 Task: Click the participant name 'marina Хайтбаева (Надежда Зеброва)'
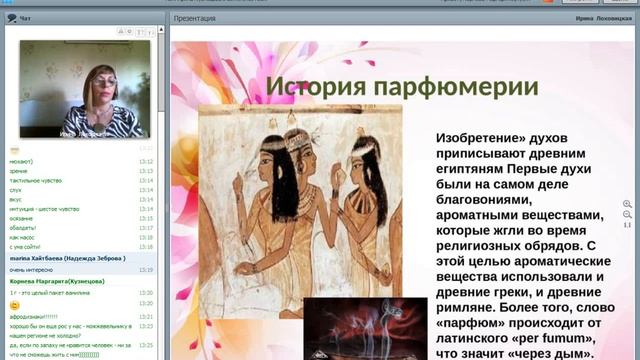point(68,258)
